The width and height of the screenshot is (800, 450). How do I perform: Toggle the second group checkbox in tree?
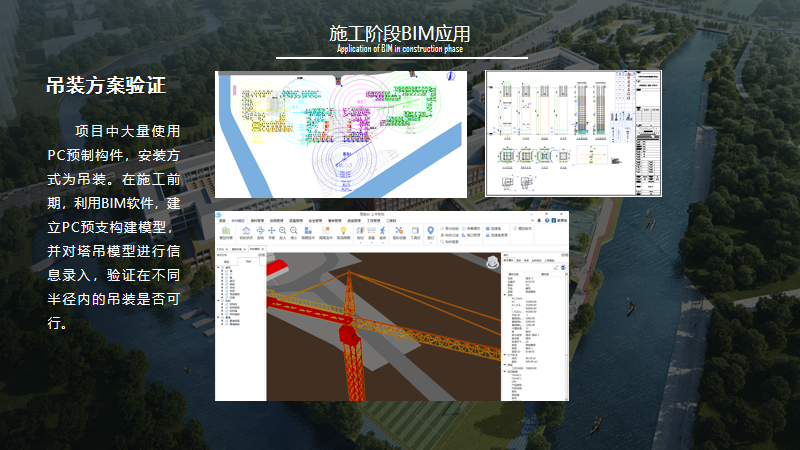[222, 300]
